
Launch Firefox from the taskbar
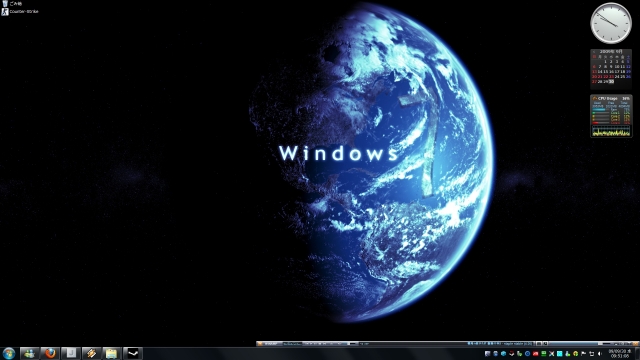[50, 353]
